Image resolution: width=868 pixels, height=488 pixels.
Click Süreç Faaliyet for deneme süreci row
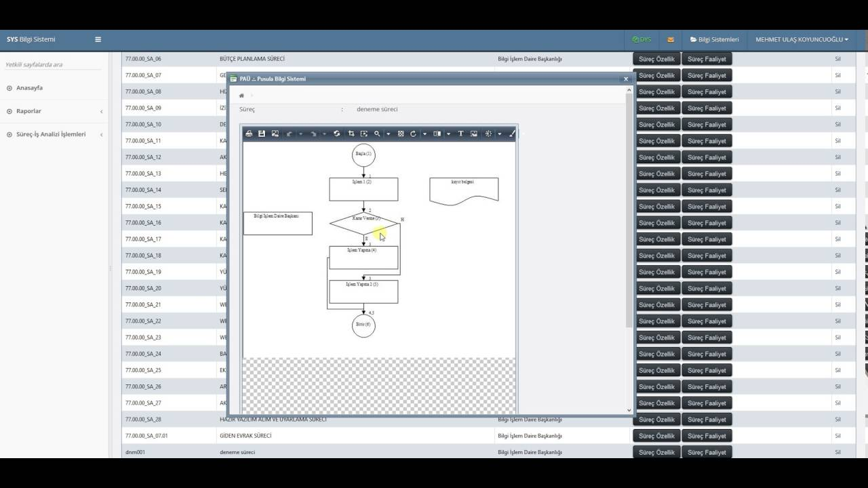pyautogui.click(x=707, y=452)
